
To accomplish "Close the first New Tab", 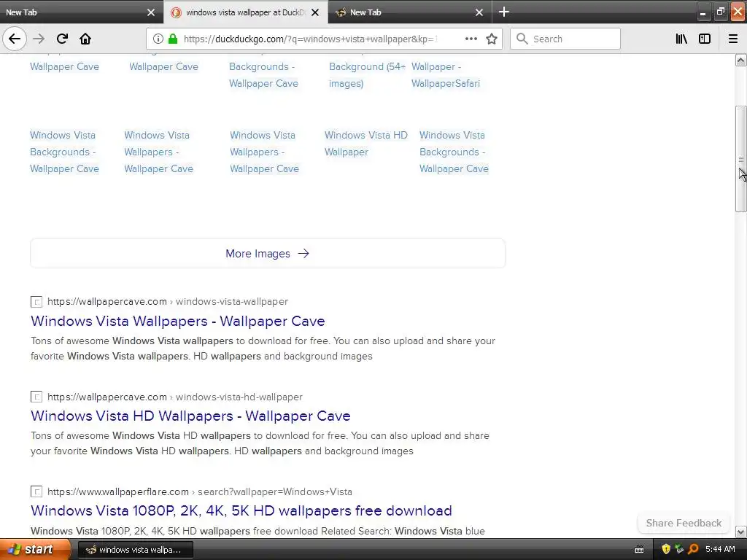I will (x=151, y=12).
